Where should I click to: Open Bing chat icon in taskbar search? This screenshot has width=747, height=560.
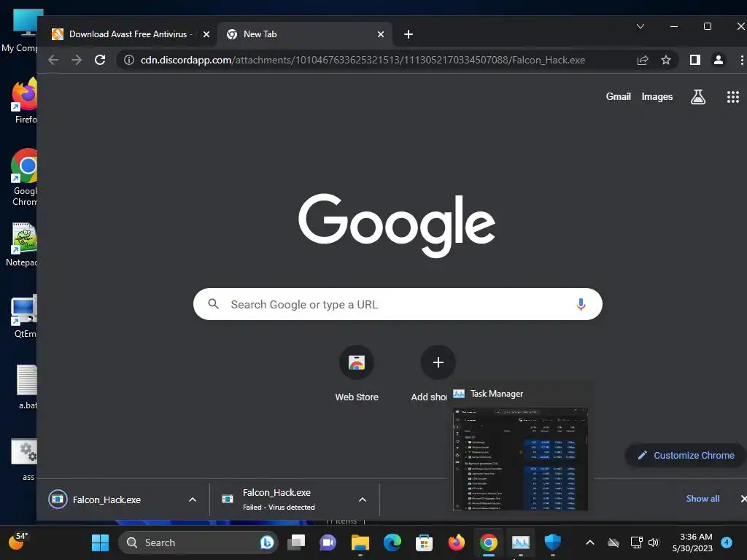pos(267,542)
